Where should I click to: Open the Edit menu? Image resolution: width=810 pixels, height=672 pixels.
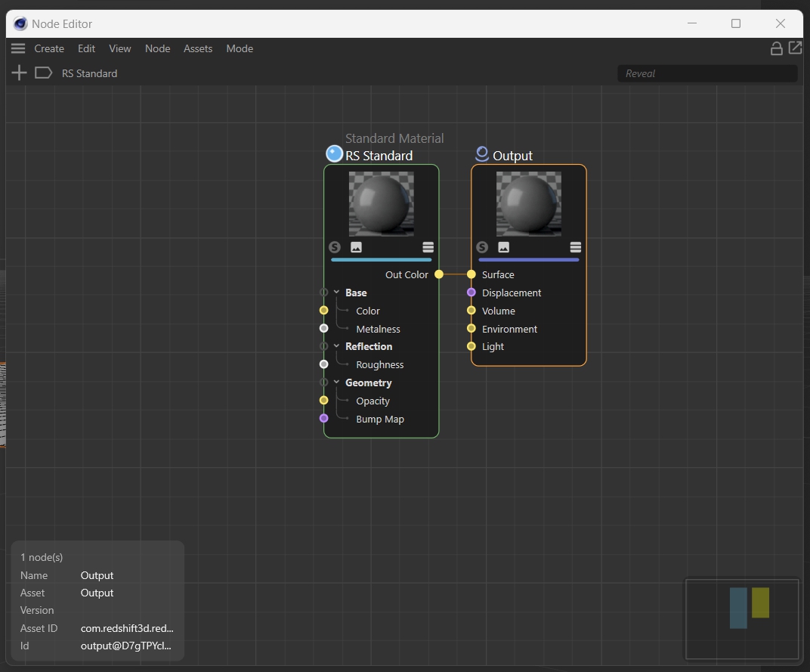(86, 48)
